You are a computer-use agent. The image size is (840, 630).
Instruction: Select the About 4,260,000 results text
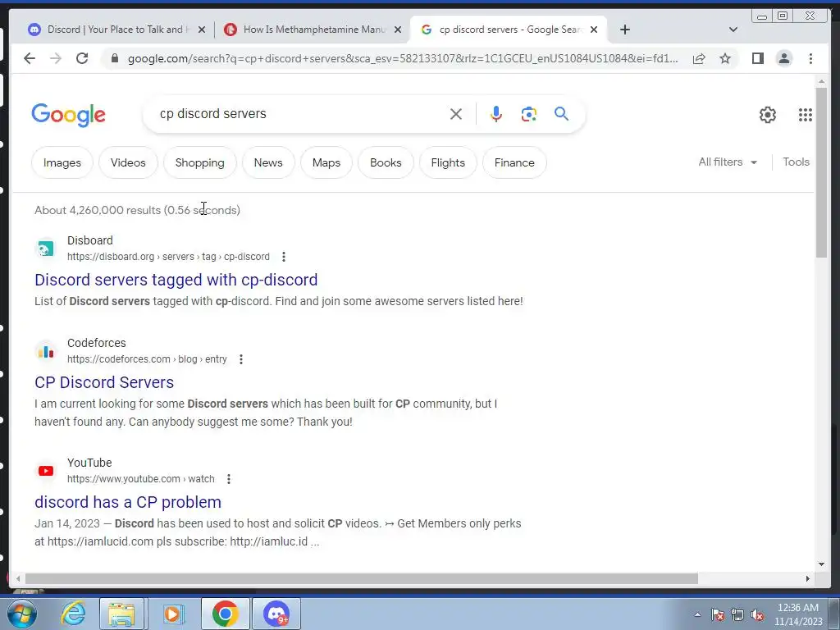pyautogui.click(x=137, y=210)
